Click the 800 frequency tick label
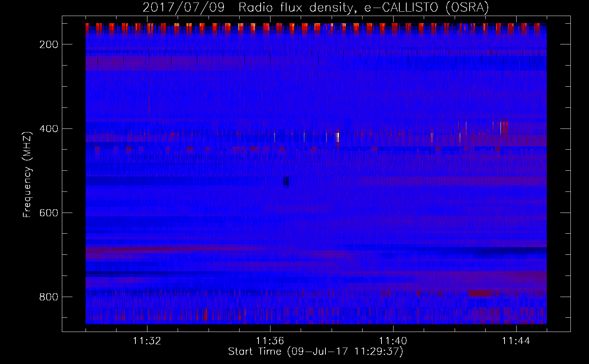Image resolution: width=589 pixels, height=364 pixels. (49, 297)
